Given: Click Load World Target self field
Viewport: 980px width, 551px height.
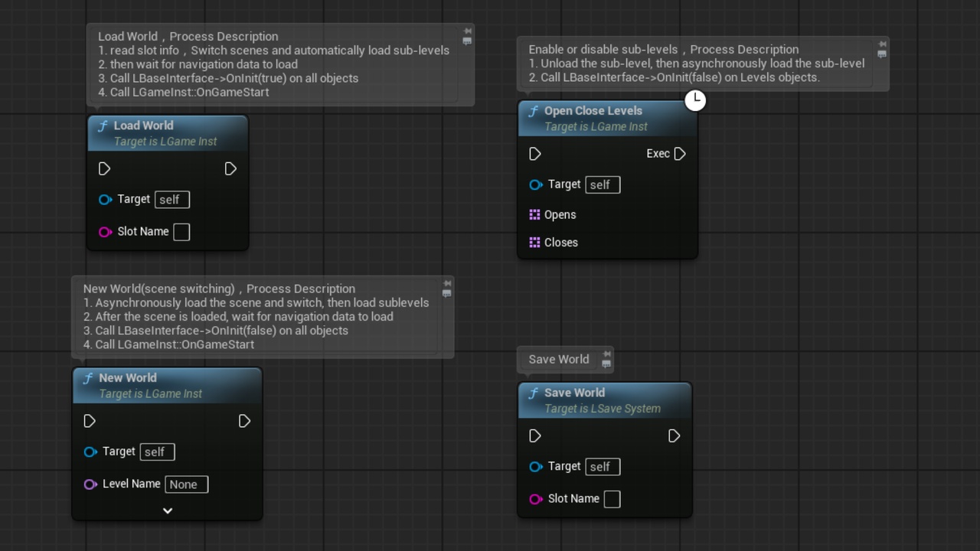Looking at the screenshot, I should (x=172, y=200).
